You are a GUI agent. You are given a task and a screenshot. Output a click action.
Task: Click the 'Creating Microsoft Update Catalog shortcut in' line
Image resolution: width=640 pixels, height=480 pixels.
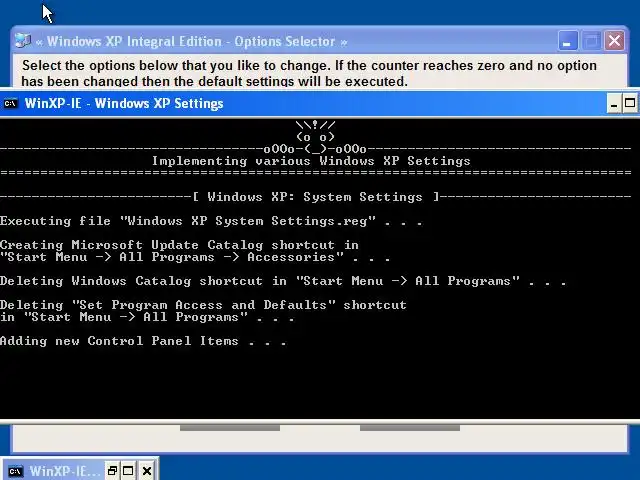[179, 245]
